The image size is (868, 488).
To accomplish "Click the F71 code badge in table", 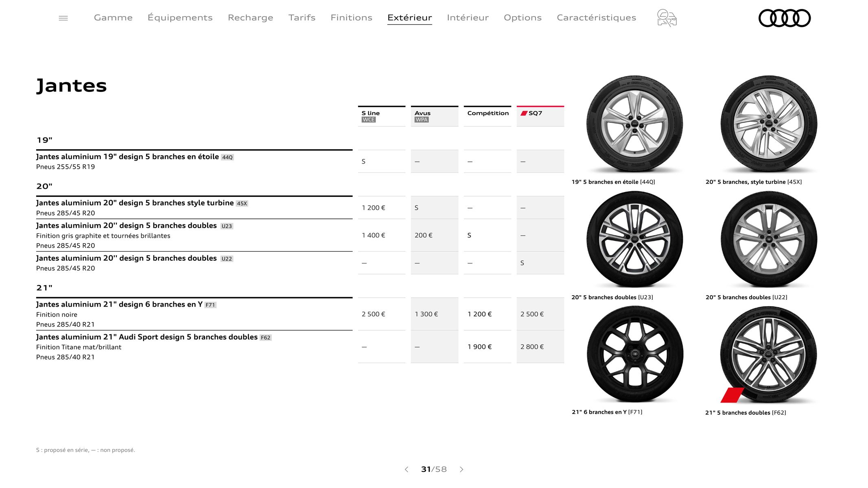I will [x=210, y=305].
